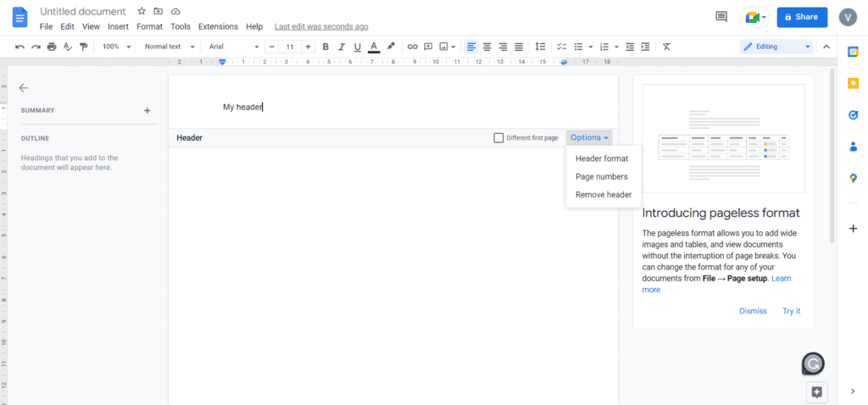
Task: Align text right
Action: (x=504, y=47)
